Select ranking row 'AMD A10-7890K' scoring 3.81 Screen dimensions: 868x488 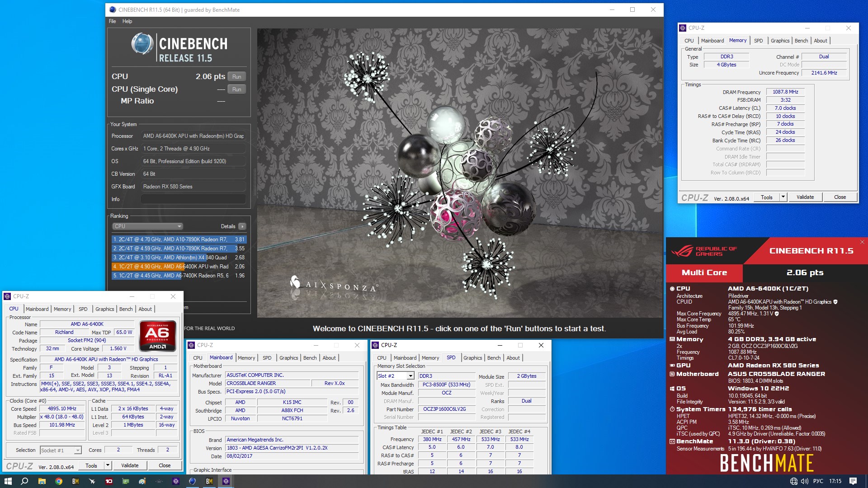tap(179, 239)
